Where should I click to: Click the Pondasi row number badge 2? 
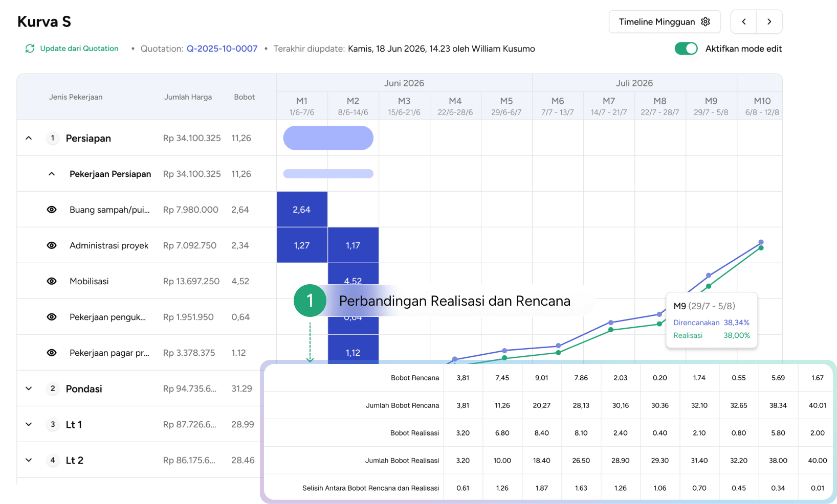click(53, 388)
